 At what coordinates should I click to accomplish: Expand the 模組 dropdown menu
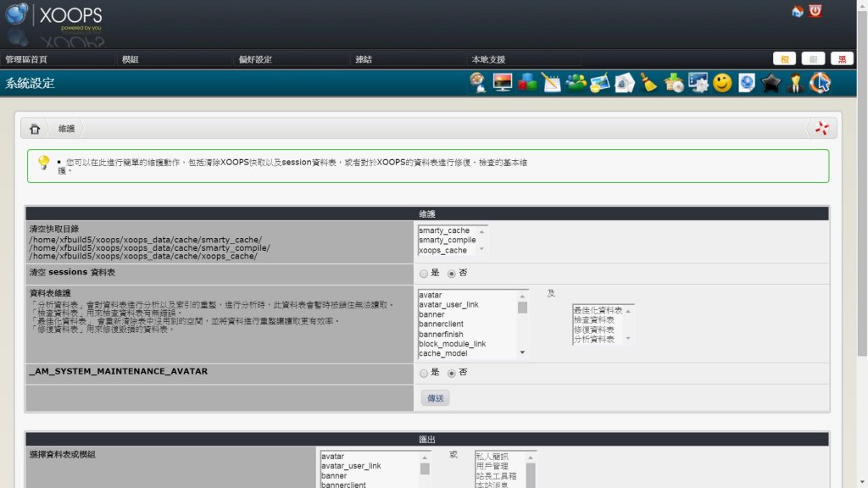tap(131, 59)
